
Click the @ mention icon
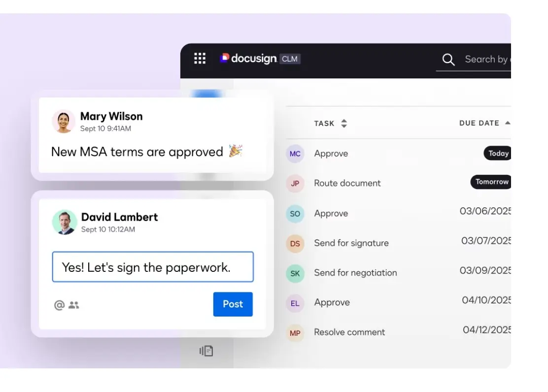click(x=59, y=305)
